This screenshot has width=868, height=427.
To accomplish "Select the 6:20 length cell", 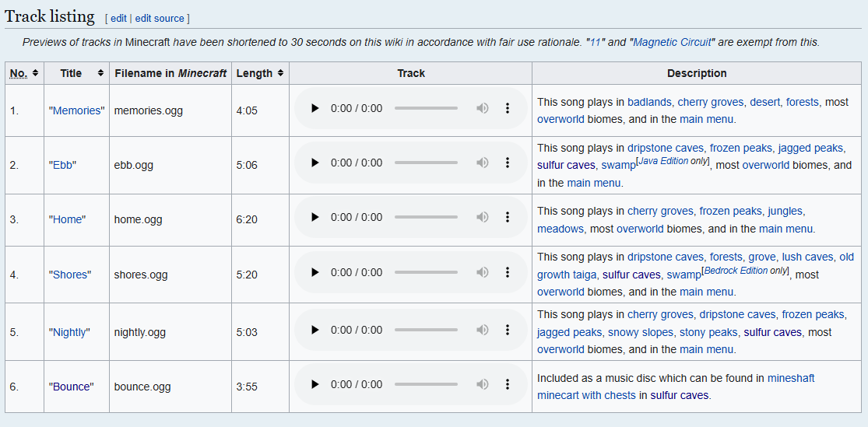I will 260,219.
